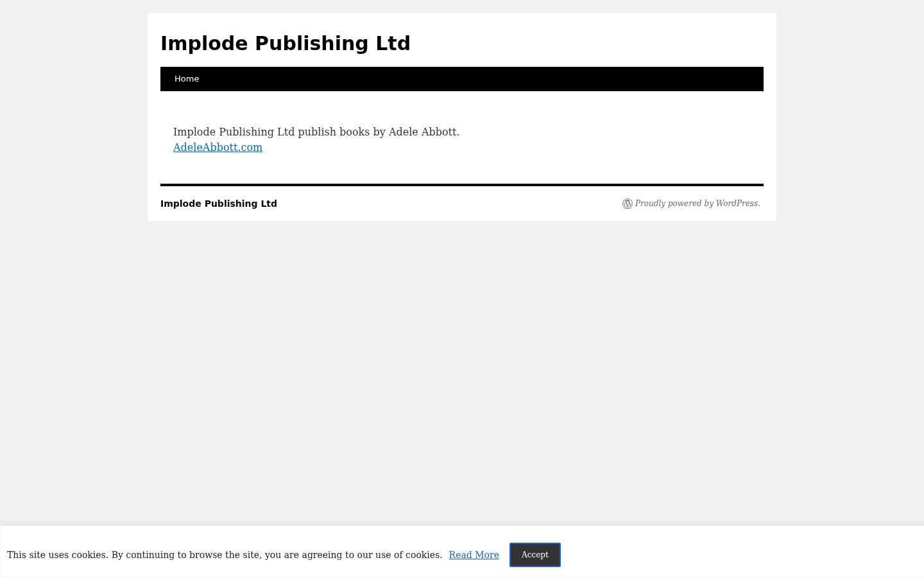This screenshot has width=924, height=578.
Task: Click the WordPress logo icon in footer
Action: (627, 204)
